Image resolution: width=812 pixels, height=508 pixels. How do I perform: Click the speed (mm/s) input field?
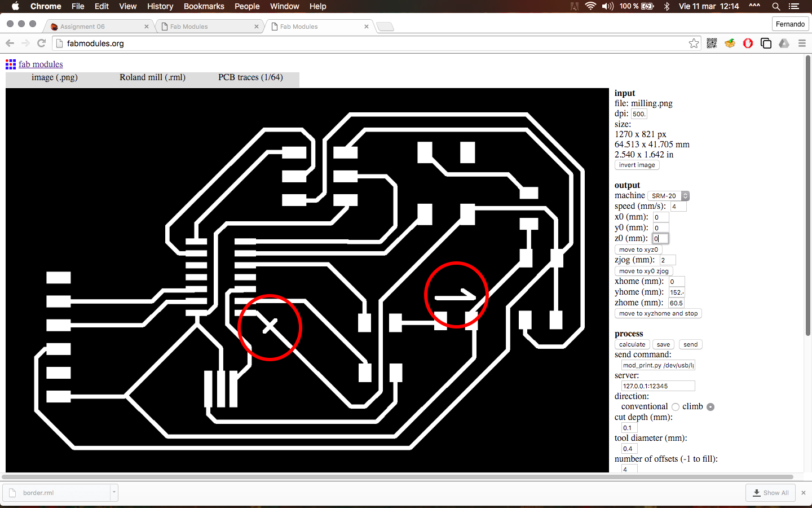click(x=678, y=207)
